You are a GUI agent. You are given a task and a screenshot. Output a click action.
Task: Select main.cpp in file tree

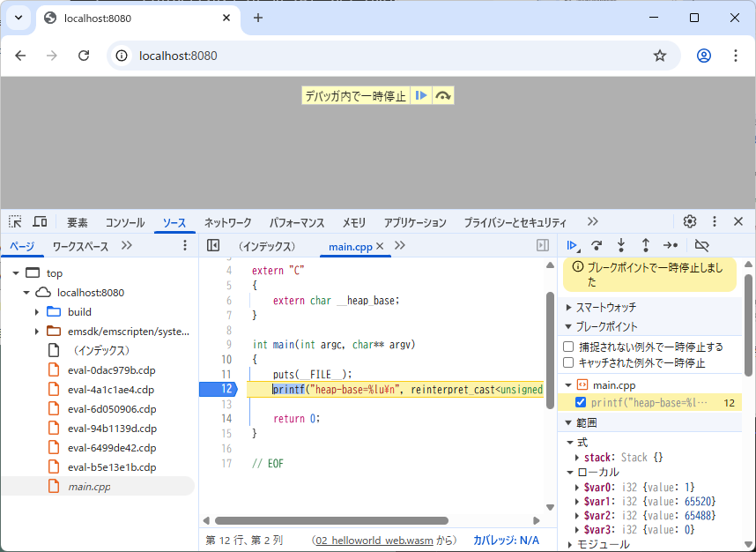[89, 487]
